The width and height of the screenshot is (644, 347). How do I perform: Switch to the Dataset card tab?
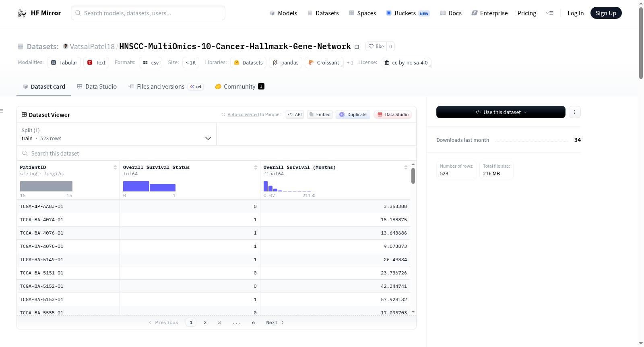click(x=43, y=87)
